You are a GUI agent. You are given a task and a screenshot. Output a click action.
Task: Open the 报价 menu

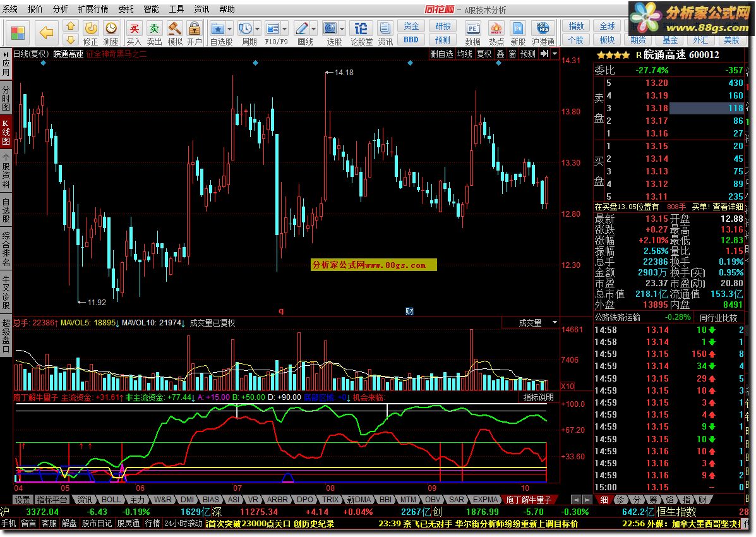click(x=35, y=9)
